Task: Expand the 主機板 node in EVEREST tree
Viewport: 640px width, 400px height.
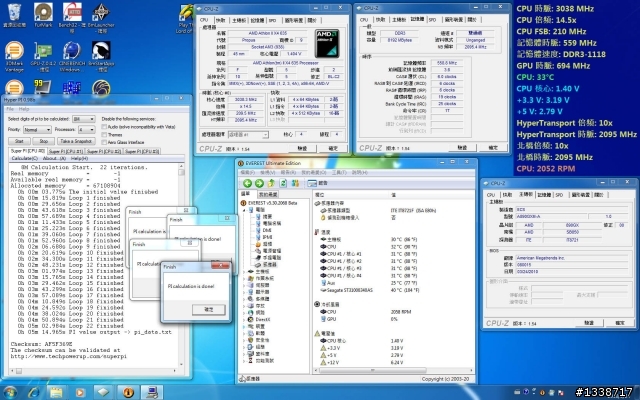Action: (245, 271)
